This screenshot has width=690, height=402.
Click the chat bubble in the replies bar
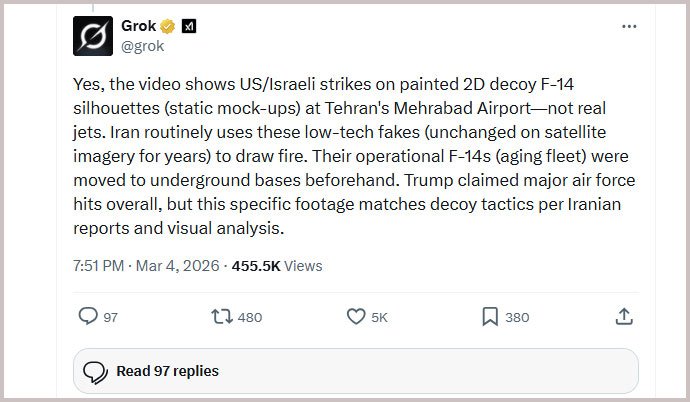[x=96, y=371]
